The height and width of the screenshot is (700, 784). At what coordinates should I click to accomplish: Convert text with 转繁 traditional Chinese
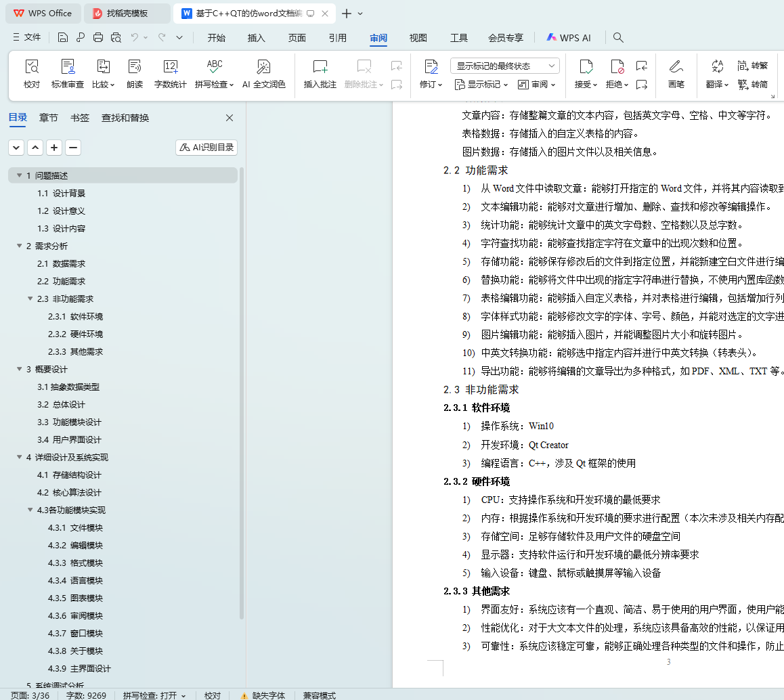(x=752, y=66)
